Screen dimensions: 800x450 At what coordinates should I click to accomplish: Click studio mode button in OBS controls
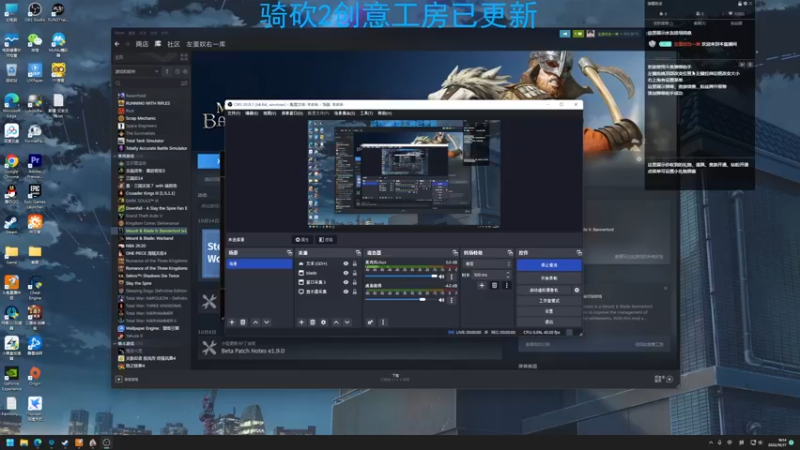point(549,301)
